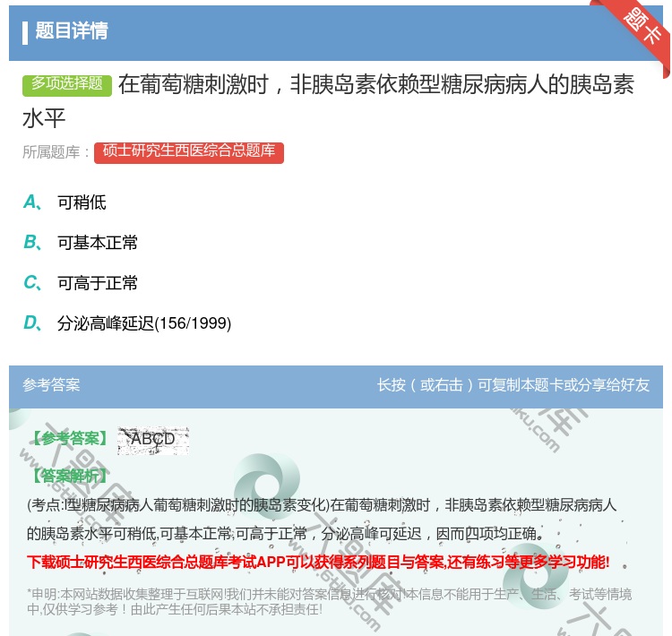Select the letter A option marker
The width and height of the screenshot is (672, 636).
[31, 202]
